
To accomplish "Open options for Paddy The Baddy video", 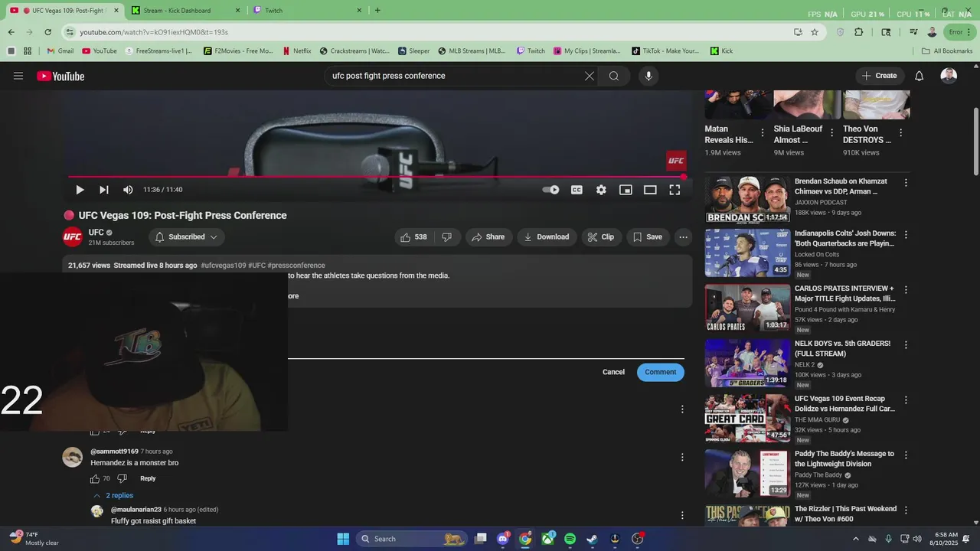I will point(906,455).
